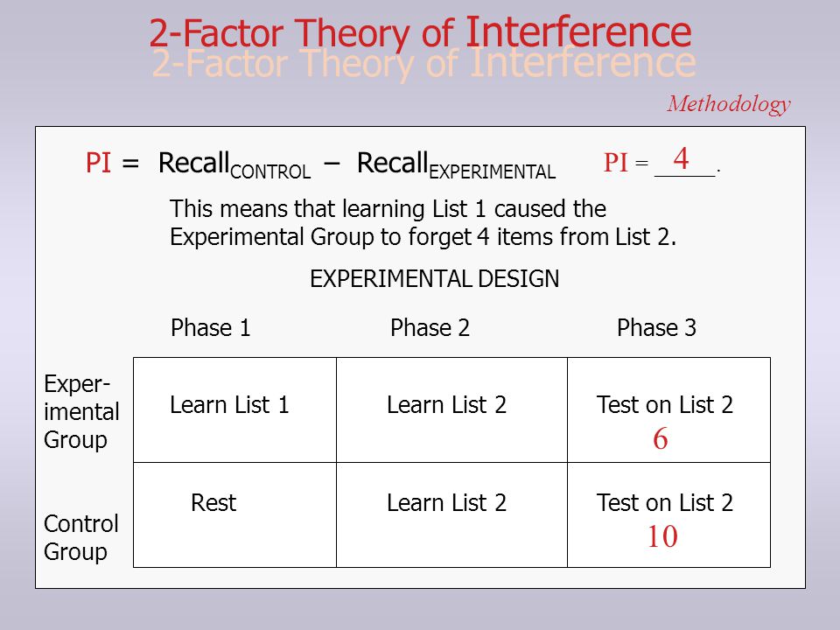The width and height of the screenshot is (840, 630).
Task: Click the 'Control Group' row label
Action: (x=80, y=538)
